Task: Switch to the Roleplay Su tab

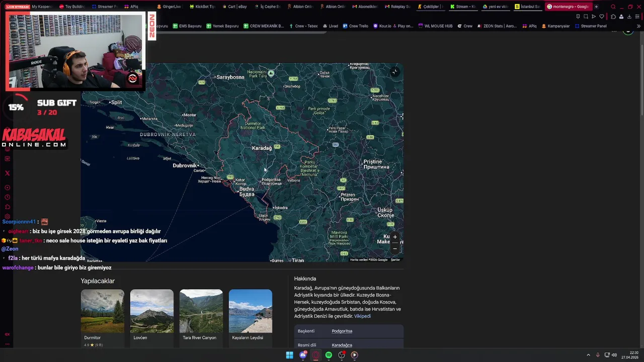Action: 397,7
